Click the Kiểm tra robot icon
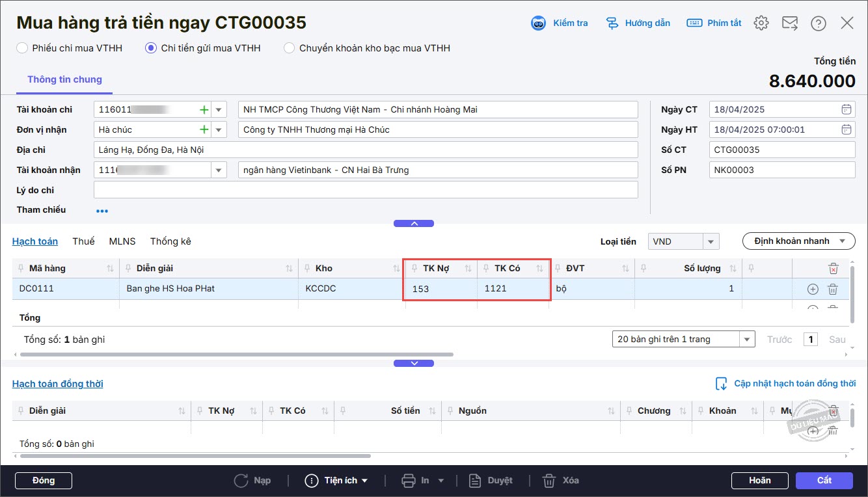This screenshot has height=497, width=868. (539, 23)
